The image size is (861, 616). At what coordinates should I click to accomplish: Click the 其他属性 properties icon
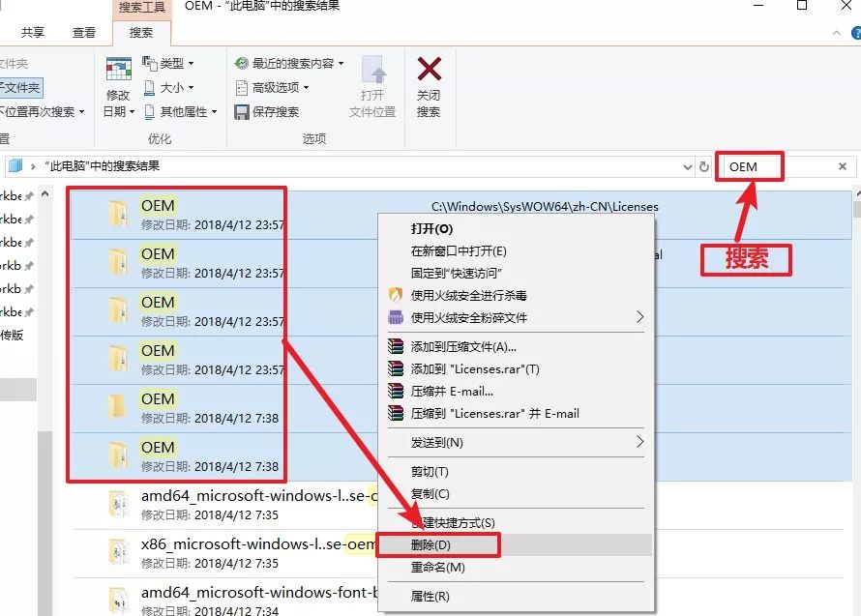click(149, 112)
